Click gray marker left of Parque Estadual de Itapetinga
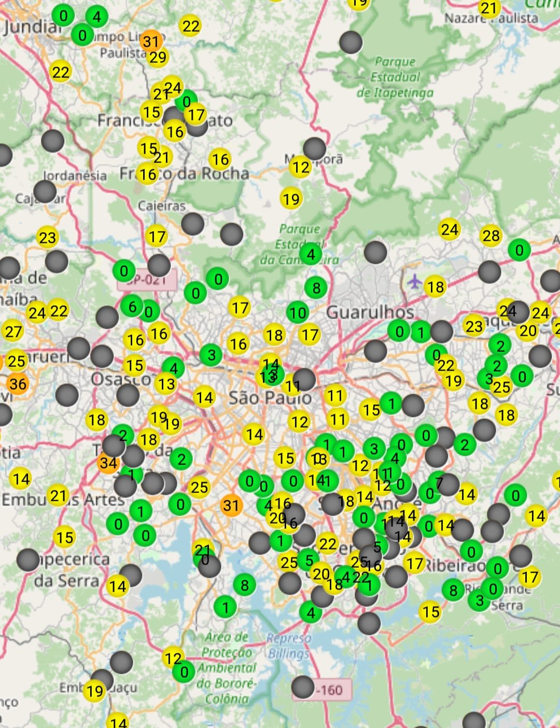 (351, 42)
